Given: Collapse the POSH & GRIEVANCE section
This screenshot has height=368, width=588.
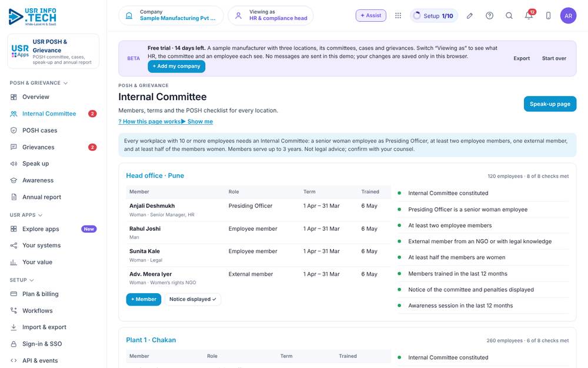Looking at the screenshot, I should 38,83.
